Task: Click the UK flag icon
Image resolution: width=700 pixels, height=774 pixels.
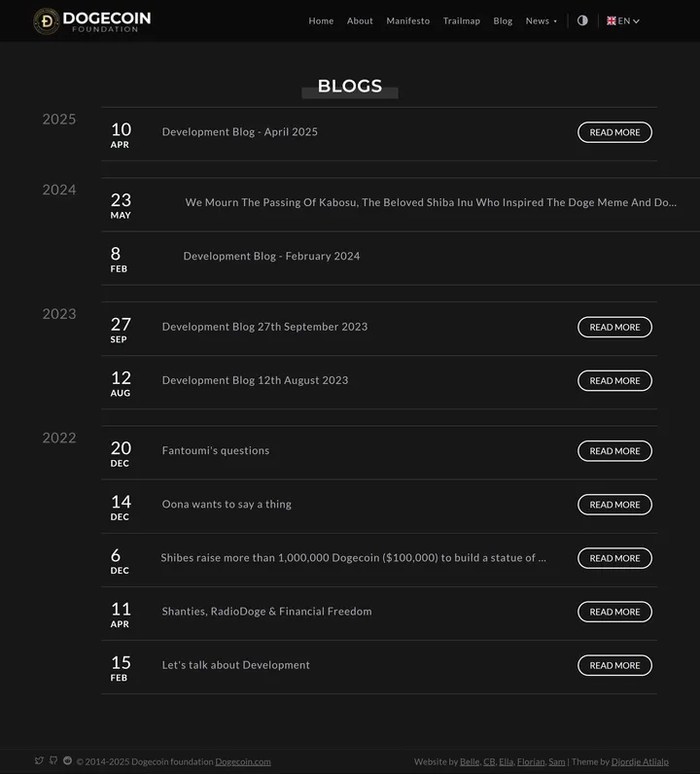Action: [612, 20]
